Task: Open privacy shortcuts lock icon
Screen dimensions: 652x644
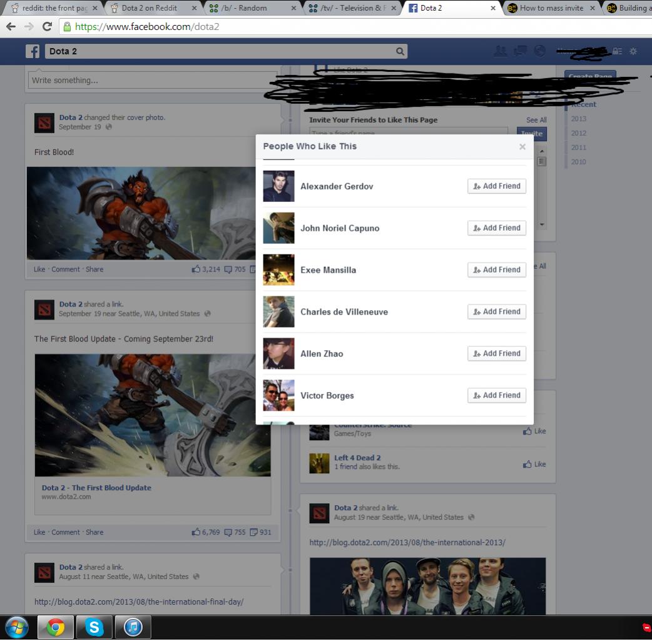Action: 617,51
